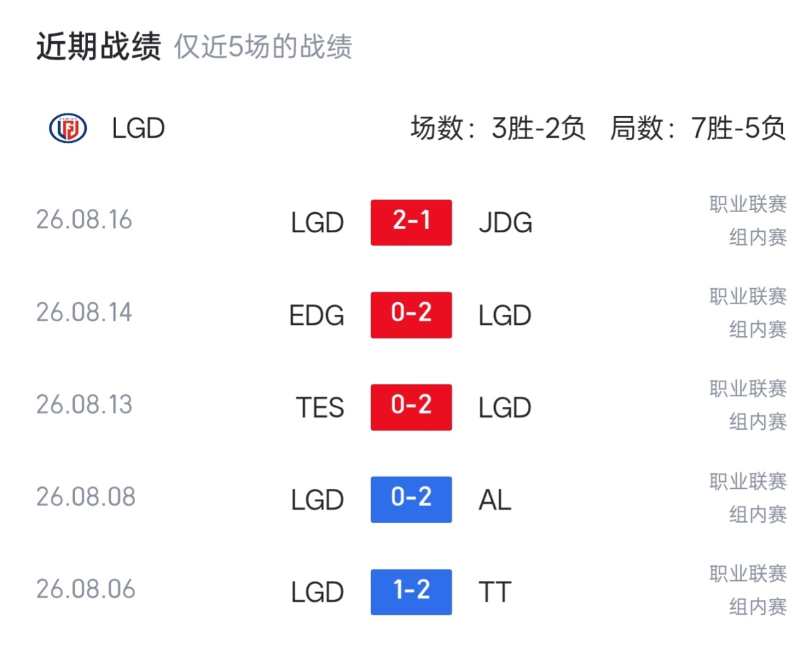Open the TES 0-2 match score

click(x=411, y=407)
